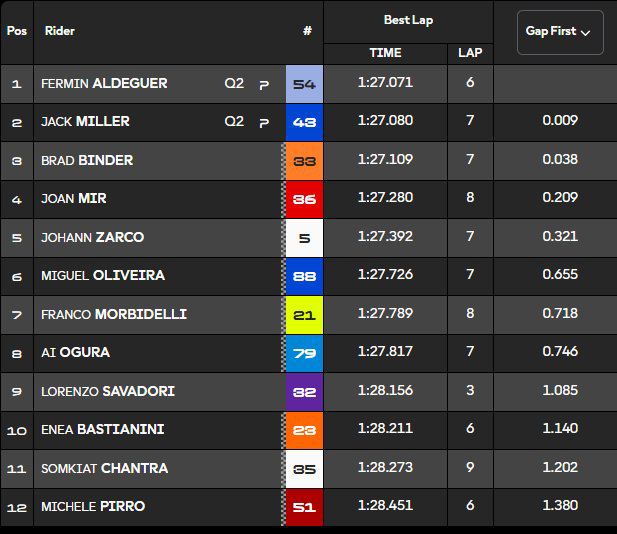This screenshot has height=534, width=617.
Task: Click the pit icon in Jack Miller's row
Action: 265,123
